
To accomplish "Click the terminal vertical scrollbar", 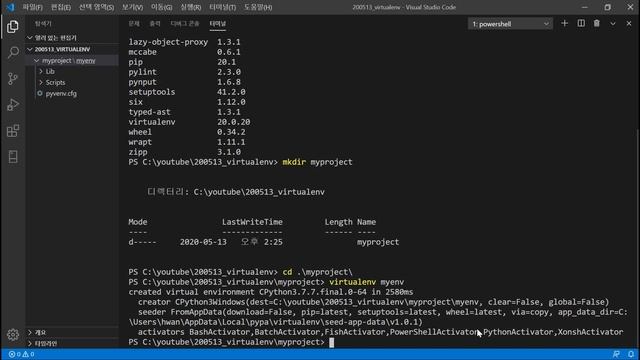I will coord(638,239).
